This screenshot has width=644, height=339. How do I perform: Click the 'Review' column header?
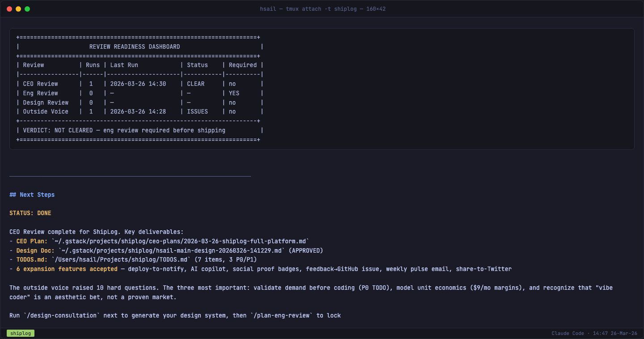click(34, 65)
